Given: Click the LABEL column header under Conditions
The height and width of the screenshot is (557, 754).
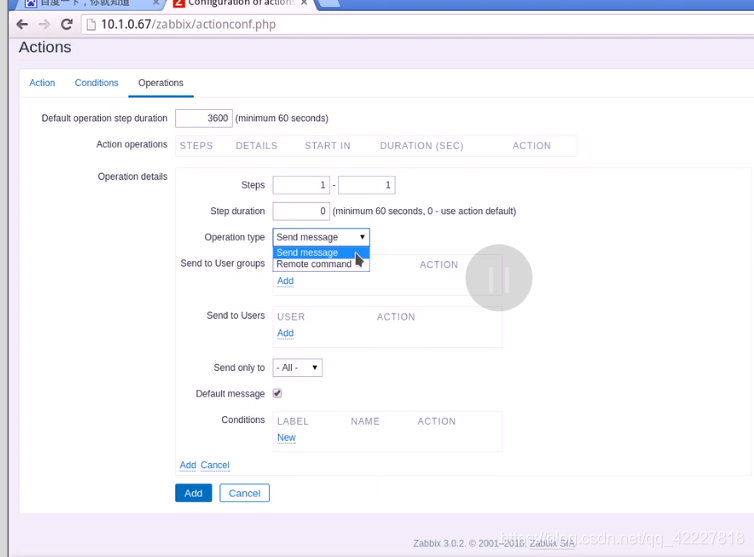Looking at the screenshot, I should [292, 421].
